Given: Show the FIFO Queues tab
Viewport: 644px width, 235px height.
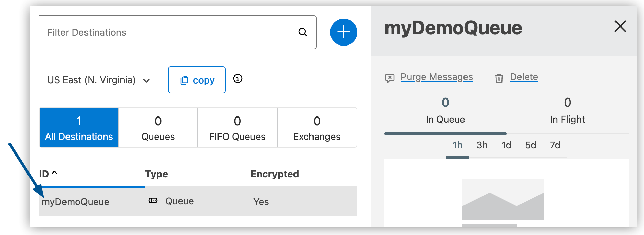Looking at the screenshot, I should pos(237,128).
